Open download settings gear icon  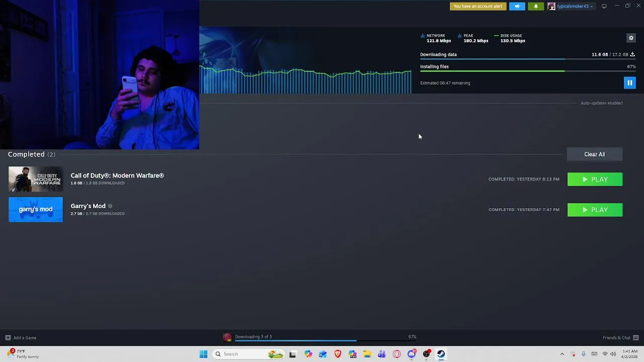coord(631,38)
